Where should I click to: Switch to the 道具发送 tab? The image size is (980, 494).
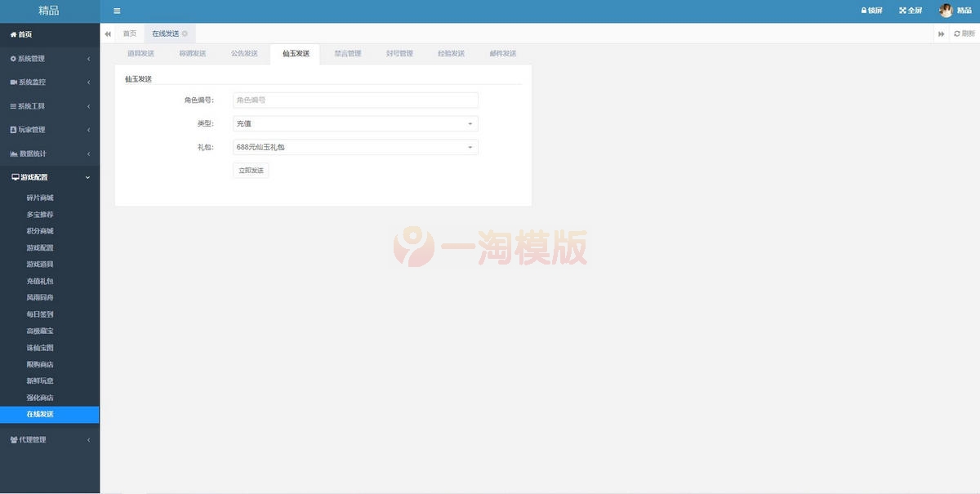pos(141,52)
